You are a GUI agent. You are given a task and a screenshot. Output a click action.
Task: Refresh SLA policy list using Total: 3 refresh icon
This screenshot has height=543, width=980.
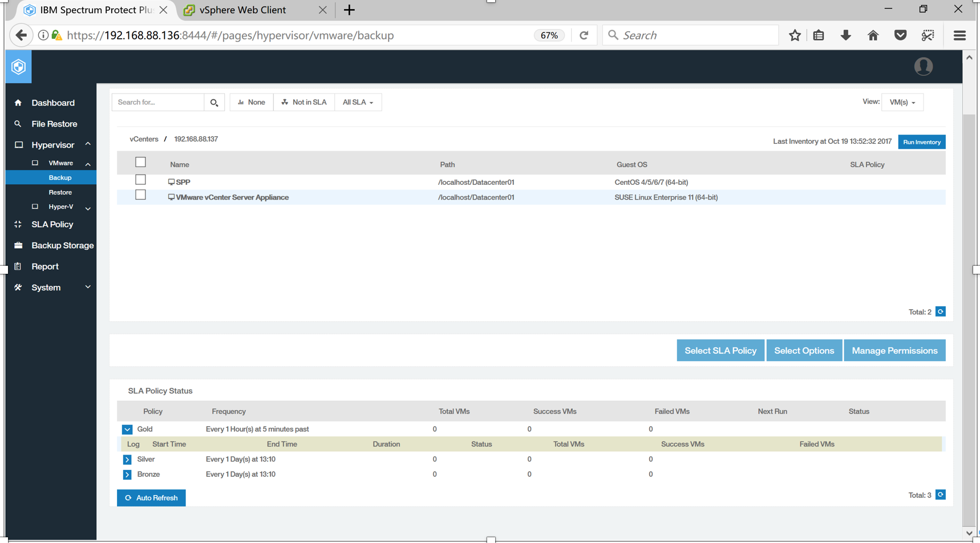click(941, 495)
